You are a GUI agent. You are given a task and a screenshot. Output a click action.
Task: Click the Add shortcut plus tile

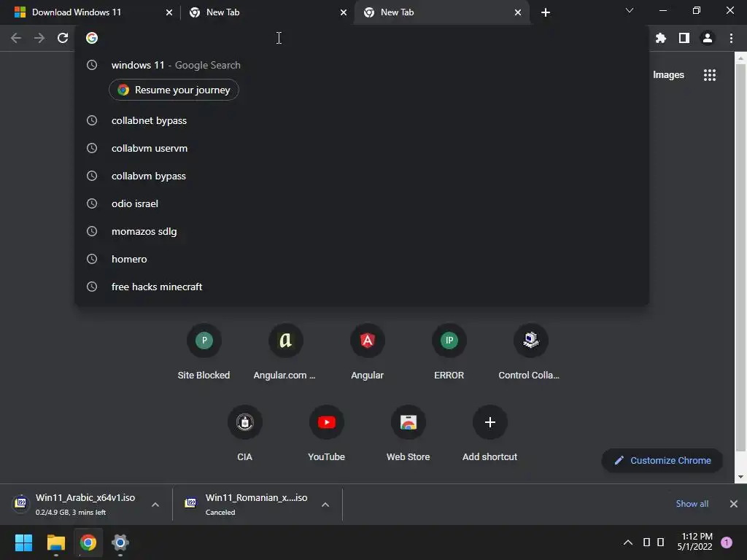489,433
